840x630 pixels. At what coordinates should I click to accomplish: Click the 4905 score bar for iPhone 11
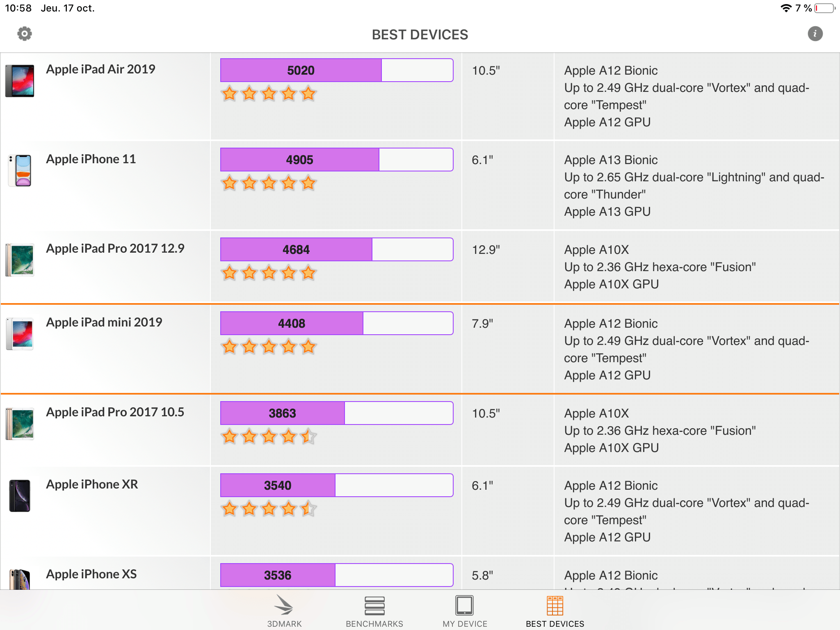336,160
